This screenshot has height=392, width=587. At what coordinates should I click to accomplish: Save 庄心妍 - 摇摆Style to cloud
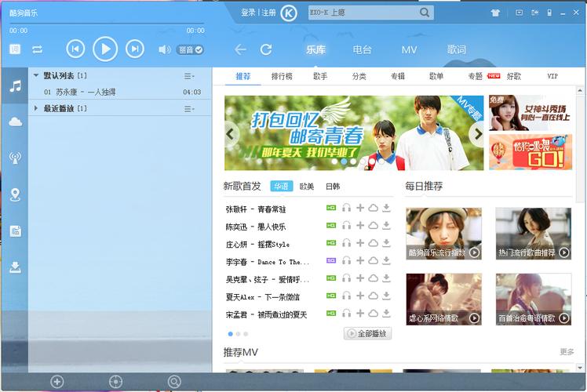click(x=373, y=243)
